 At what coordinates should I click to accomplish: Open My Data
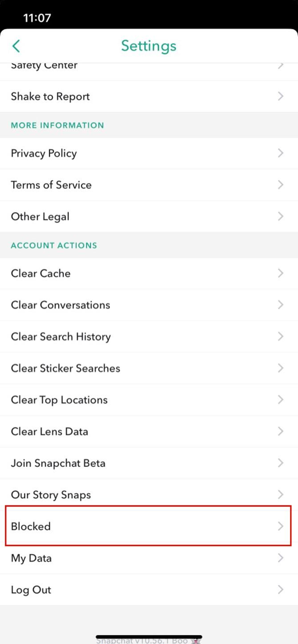point(149,558)
